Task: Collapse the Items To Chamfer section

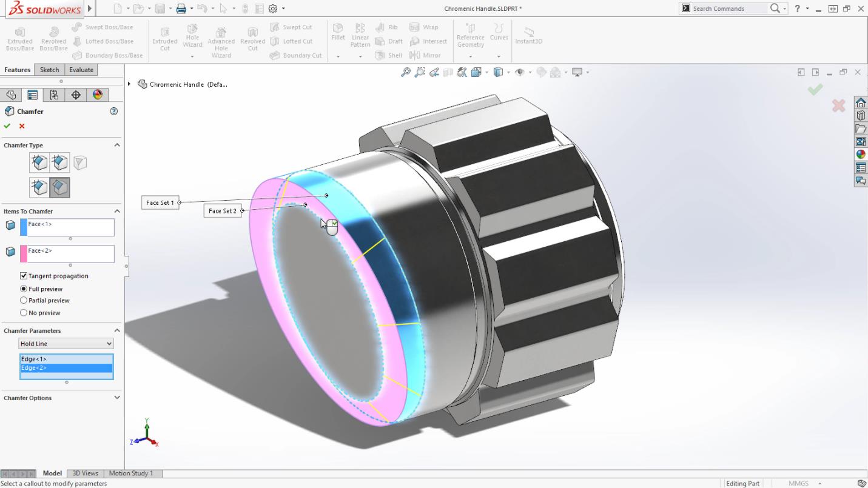Action: tap(118, 211)
